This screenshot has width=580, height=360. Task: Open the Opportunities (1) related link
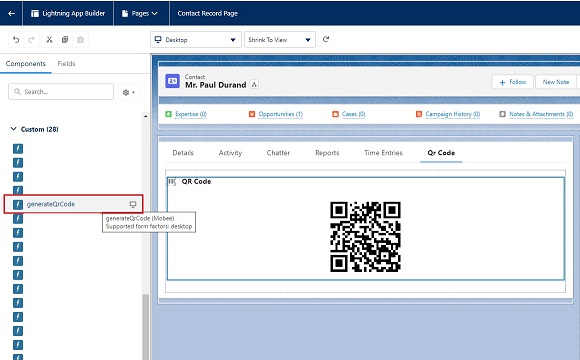tap(280, 114)
